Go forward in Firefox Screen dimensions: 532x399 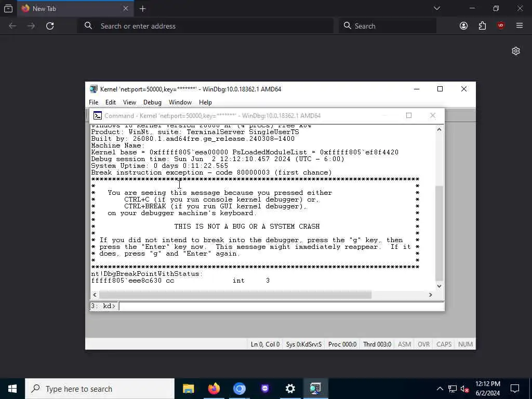(31, 26)
